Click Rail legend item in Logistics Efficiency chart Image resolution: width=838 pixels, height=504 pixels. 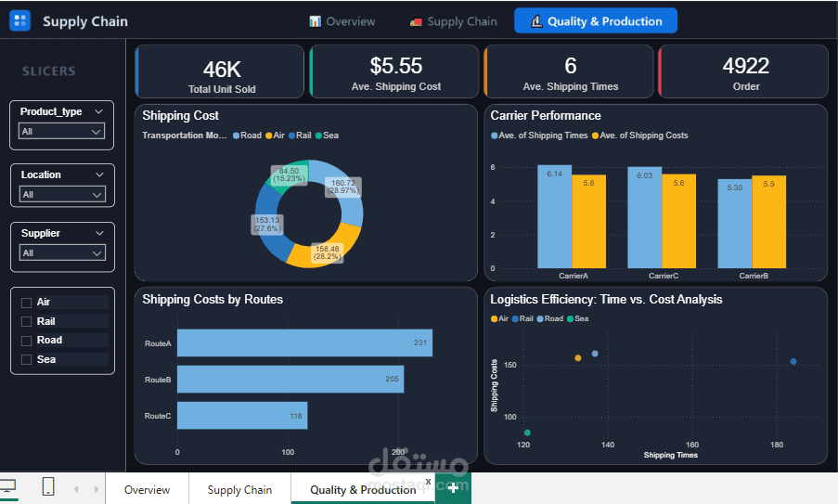point(522,318)
